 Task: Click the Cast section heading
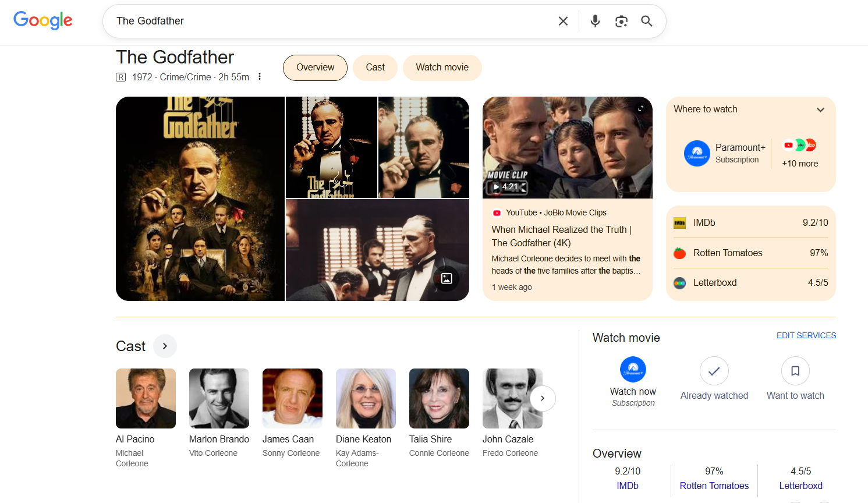coord(130,346)
